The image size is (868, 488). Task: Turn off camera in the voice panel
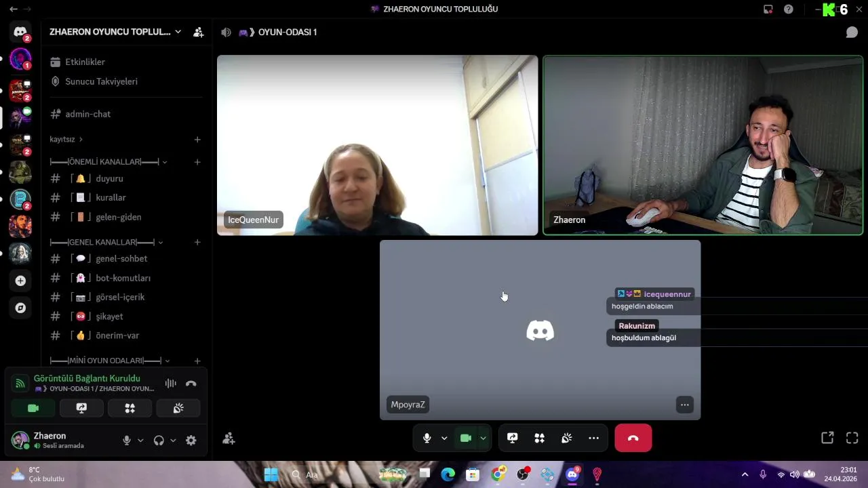pos(33,408)
